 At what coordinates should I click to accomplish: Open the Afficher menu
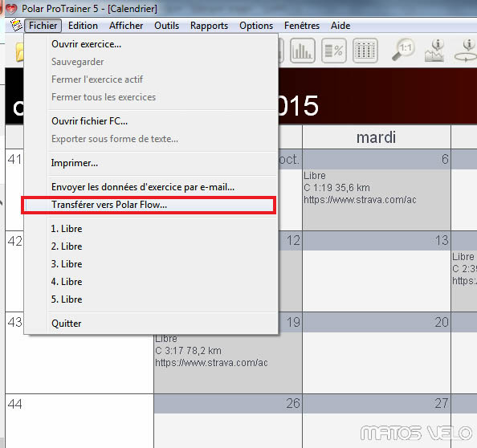pyautogui.click(x=126, y=26)
